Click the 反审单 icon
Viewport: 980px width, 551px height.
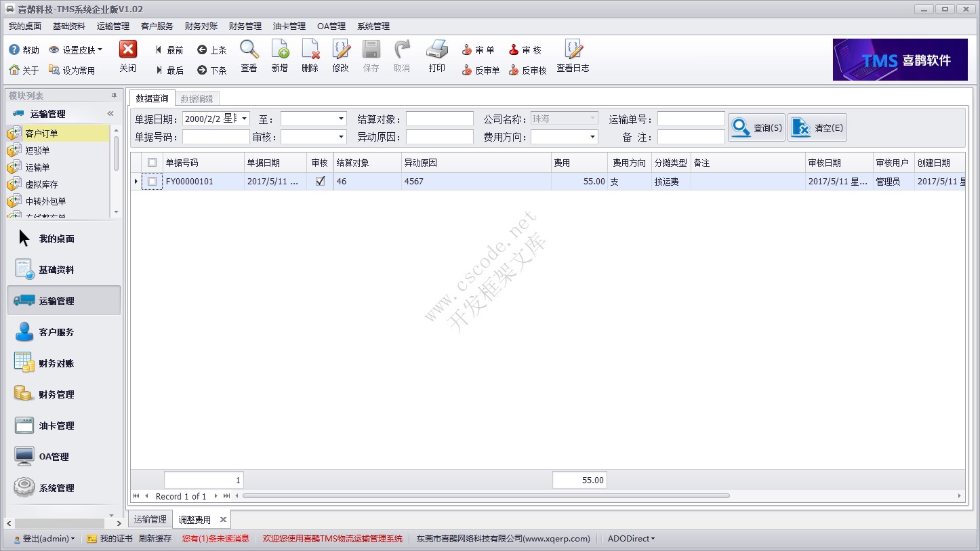(x=481, y=70)
